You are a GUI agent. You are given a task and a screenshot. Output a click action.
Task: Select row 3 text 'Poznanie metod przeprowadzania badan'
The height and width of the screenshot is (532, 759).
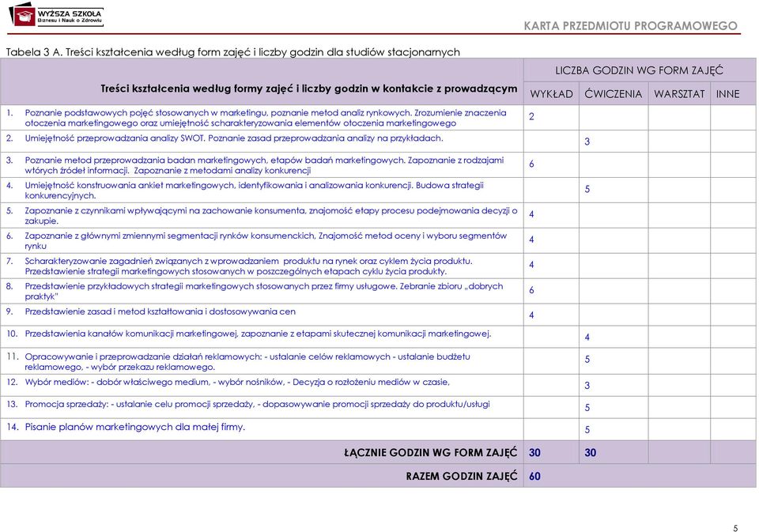coord(264,165)
